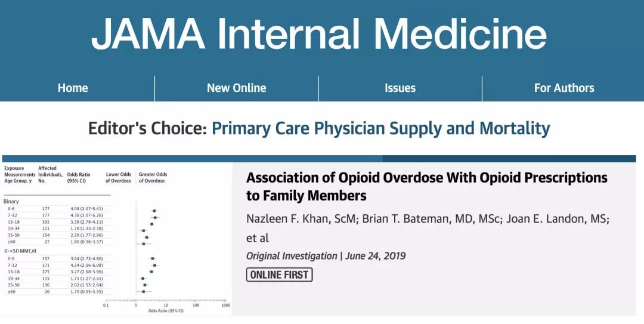Select the For Authors tab
Image resolution: width=644 pixels, height=324 pixels.
pos(564,88)
